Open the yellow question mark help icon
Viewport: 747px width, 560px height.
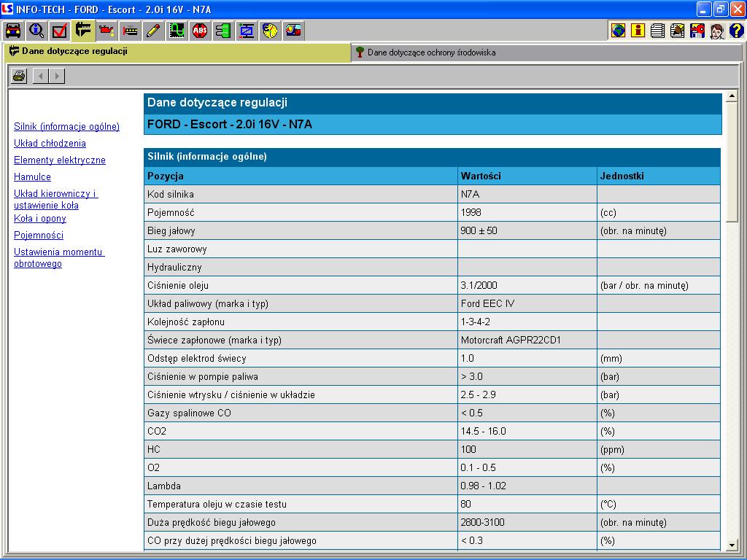pos(736,31)
